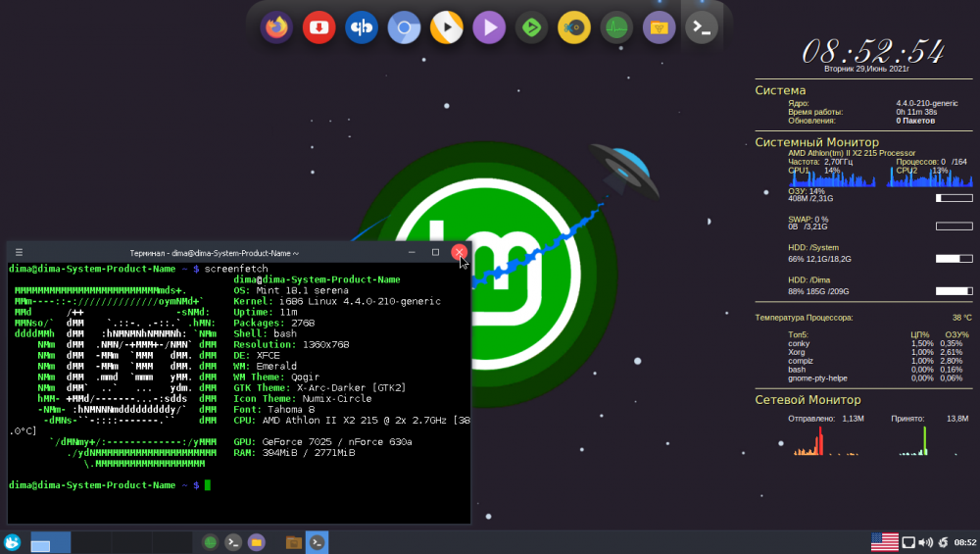Open the terminal window menu icon
The width and height of the screenshot is (980, 554).
(19, 252)
